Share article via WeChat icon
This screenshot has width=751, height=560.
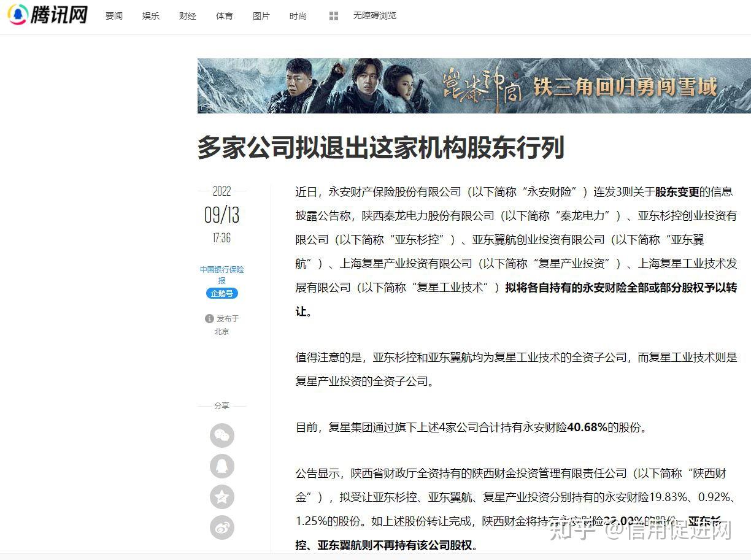222,435
